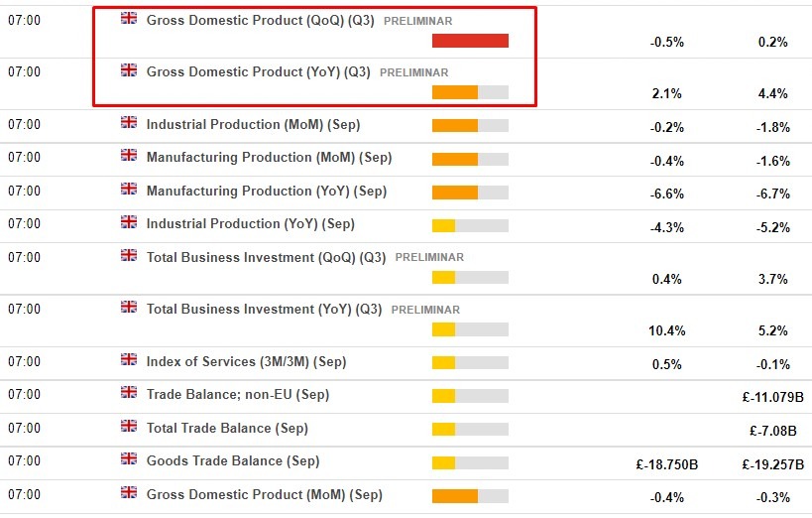Screen dimensions: 812x518
Task: Click UK flag beside Manufacturing Production (YoY)
Action: point(129,189)
